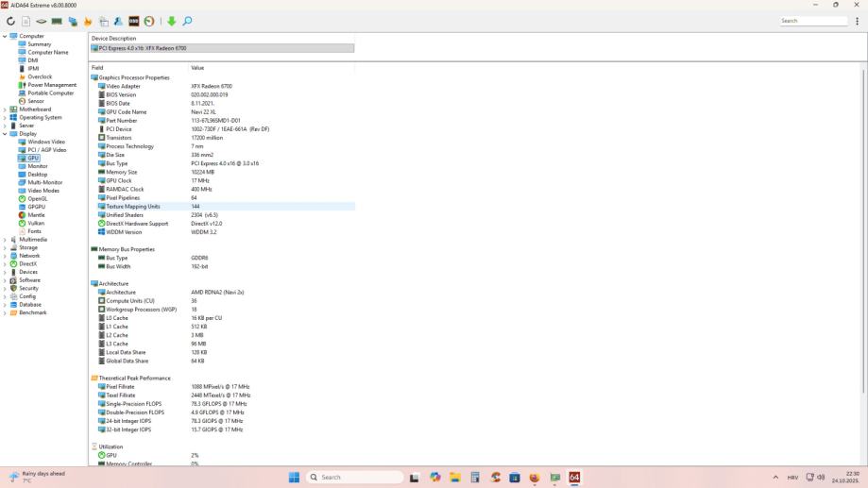Image resolution: width=868 pixels, height=488 pixels.
Task: Click the Value column header
Action: pyautogui.click(x=197, y=68)
